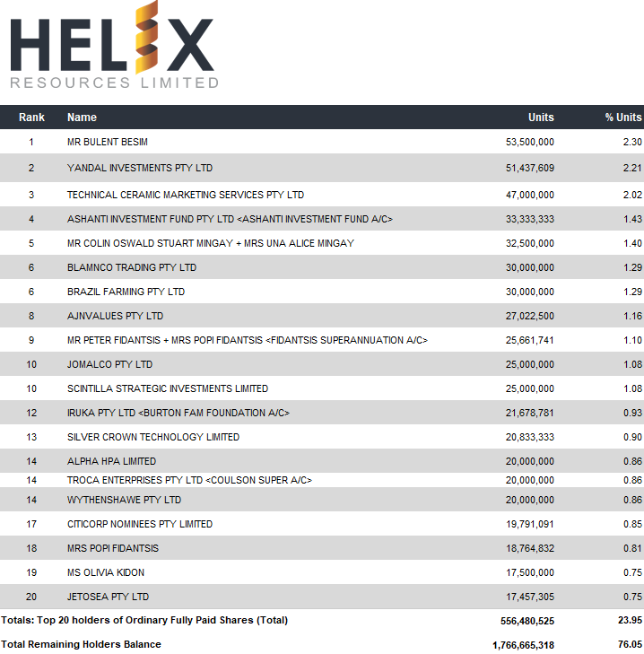Click percentage value 2.21
Screen dimensions: 644x654
(632, 168)
